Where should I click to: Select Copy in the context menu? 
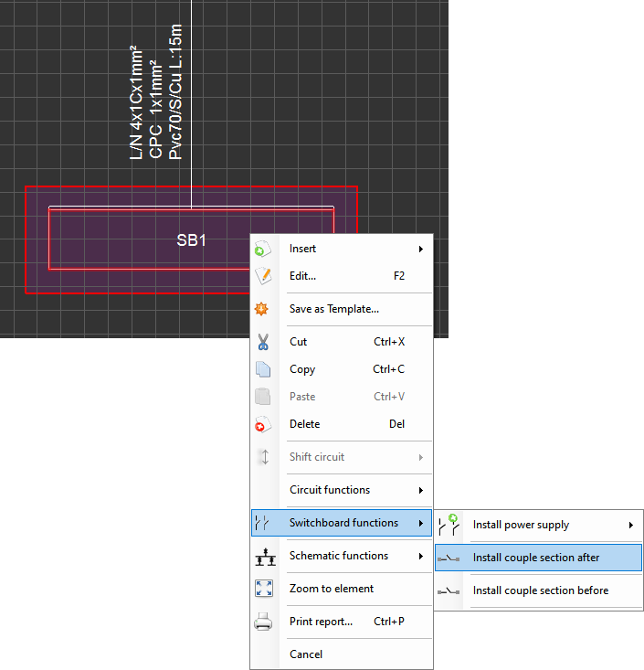(x=342, y=369)
